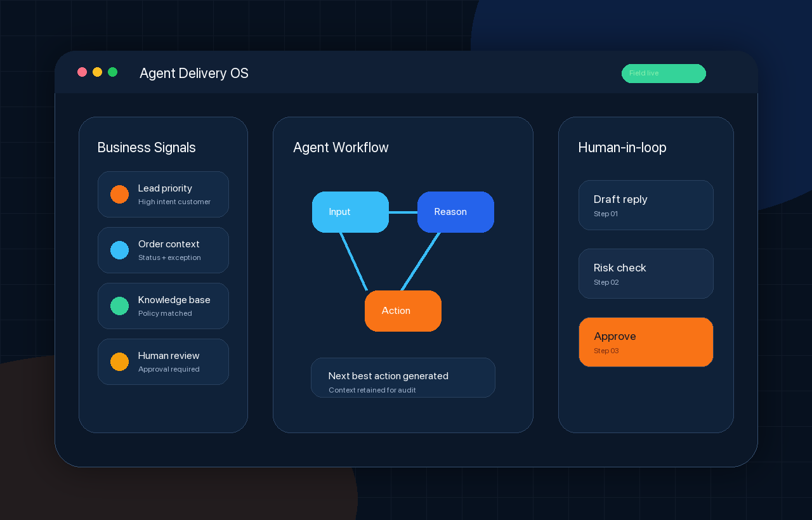Click the 'Status + exception' text
Viewport: 812px width, 520px height.
pyautogui.click(x=169, y=257)
